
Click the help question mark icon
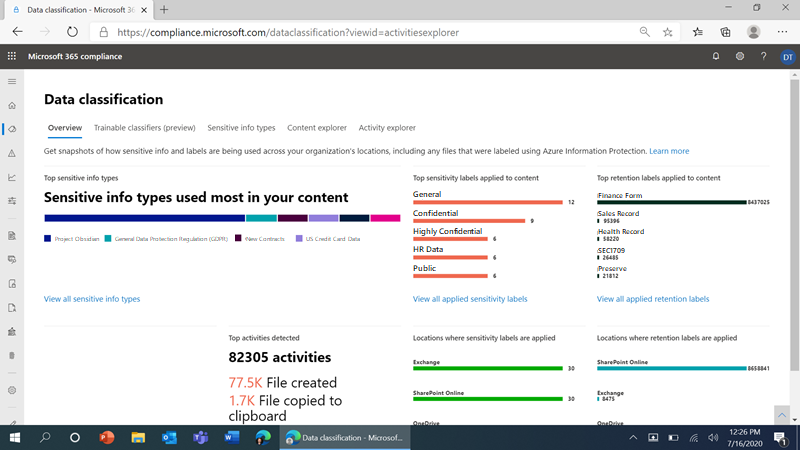[x=763, y=56]
